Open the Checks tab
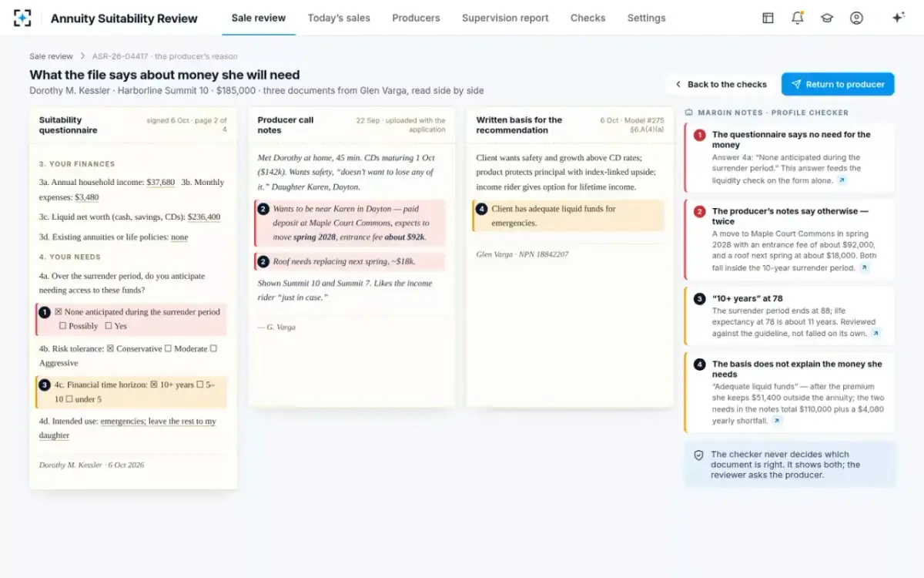This screenshot has height=578, width=924. (588, 18)
